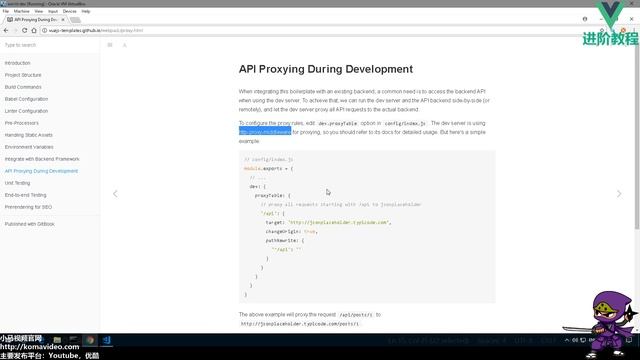Open Unit Testing chapter

[18, 183]
